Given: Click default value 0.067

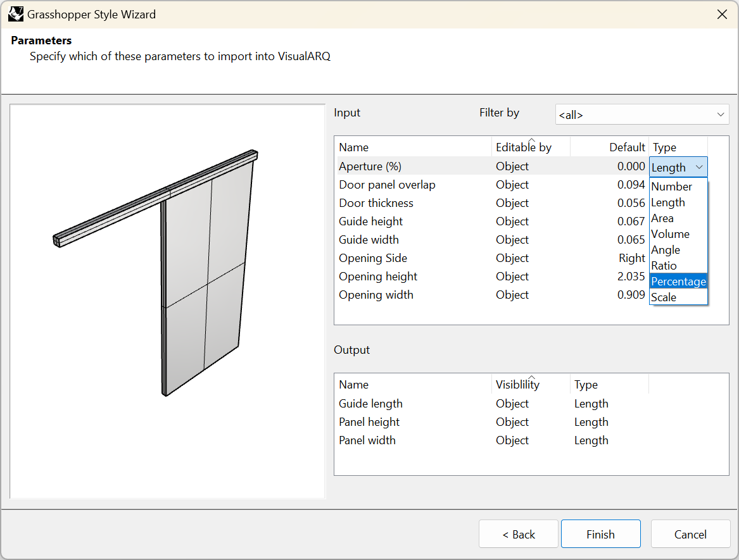Looking at the screenshot, I should click(631, 221).
